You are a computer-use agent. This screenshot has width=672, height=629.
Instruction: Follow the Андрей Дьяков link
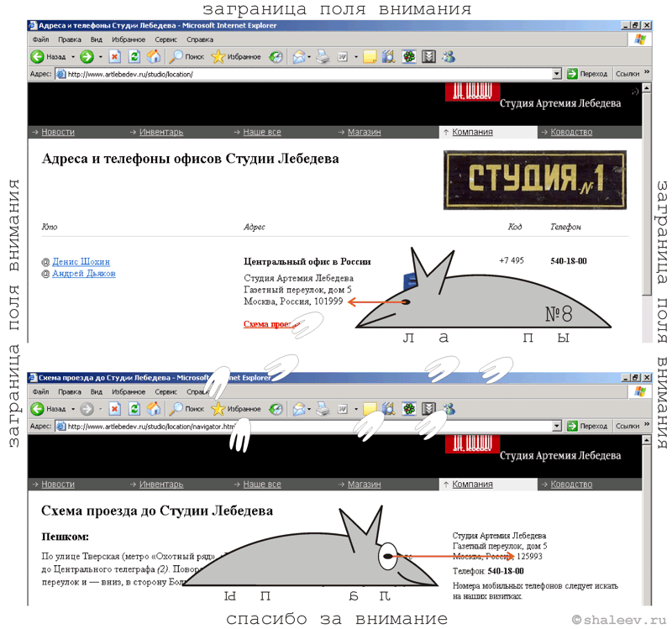pos(83,274)
